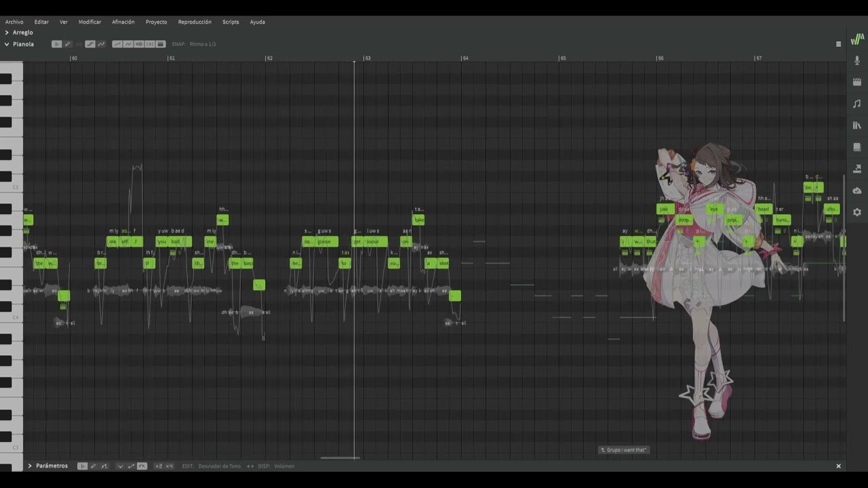This screenshot has height=488, width=868.
Task: Swap the EDIT and DISP parameters
Action: coord(250,466)
